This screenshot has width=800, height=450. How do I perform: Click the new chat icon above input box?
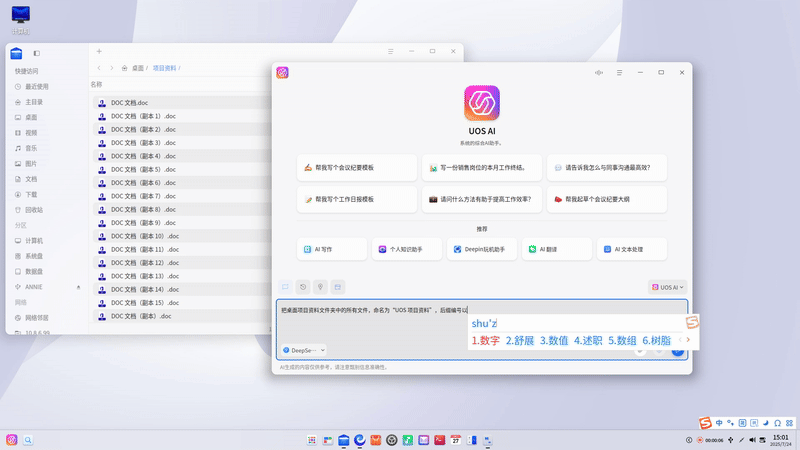tap(285, 287)
